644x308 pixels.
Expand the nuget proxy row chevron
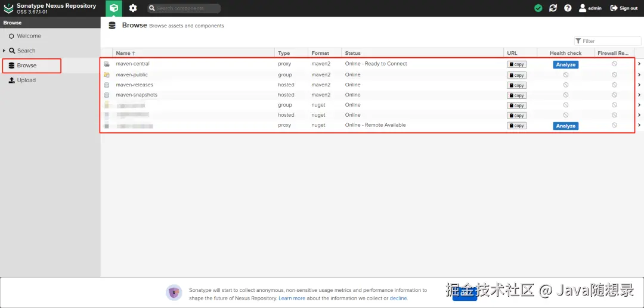[x=639, y=125]
